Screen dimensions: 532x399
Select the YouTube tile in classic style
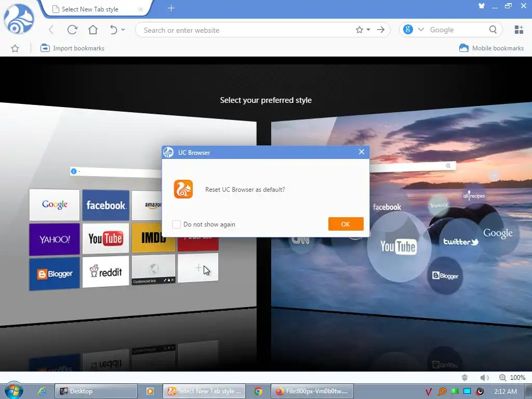106,238
